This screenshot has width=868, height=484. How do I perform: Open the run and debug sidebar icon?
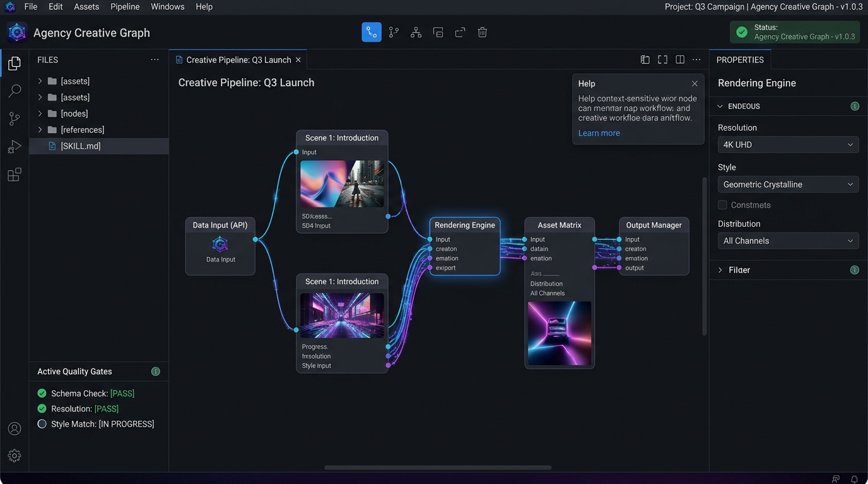[15, 146]
